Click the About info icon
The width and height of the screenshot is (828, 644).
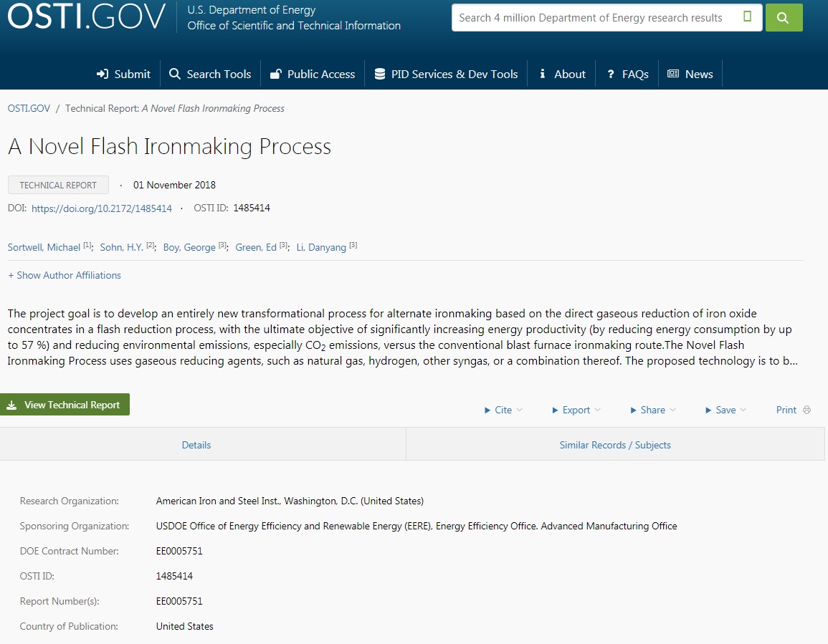pyautogui.click(x=542, y=73)
